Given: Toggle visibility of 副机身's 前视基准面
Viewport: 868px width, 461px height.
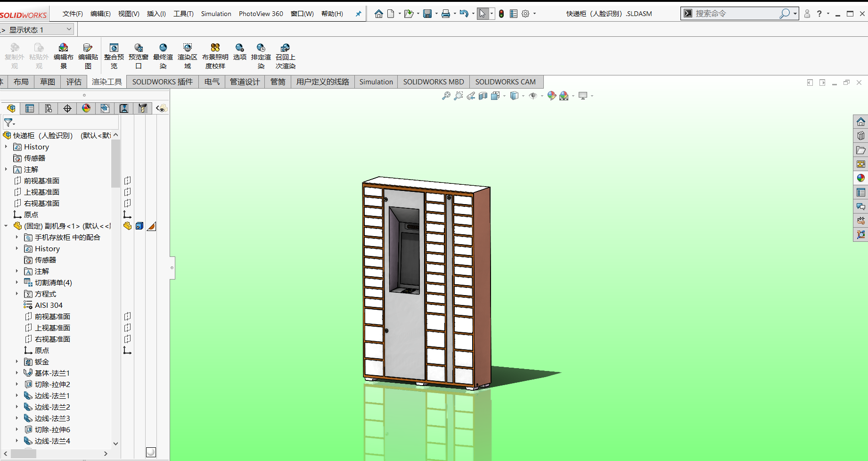Looking at the screenshot, I should tap(127, 316).
